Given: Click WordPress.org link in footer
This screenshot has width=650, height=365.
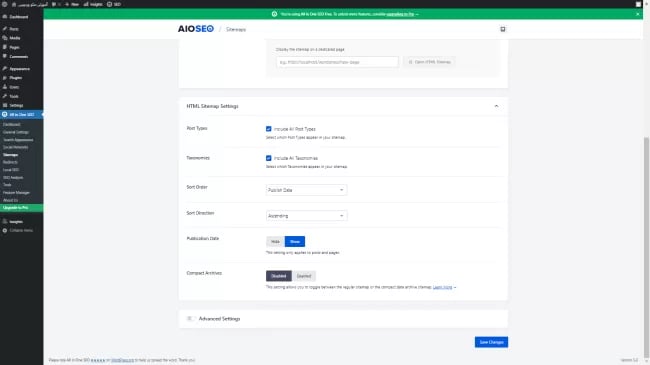Looking at the screenshot, I should pyautogui.click(x=123, y=360).
